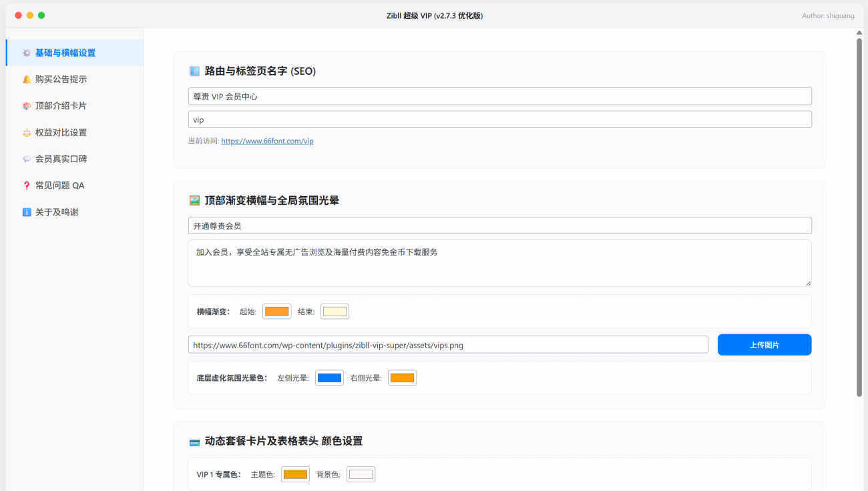Change the 左侧光晕 blue color swatch
868x491 pixels.
(x=329, y=378)
